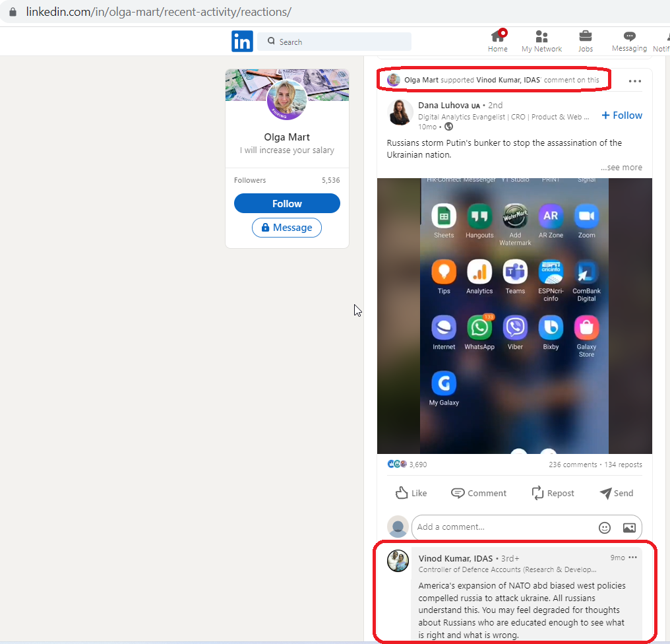Click the AR Zone app icon
Image resolution: width=670 pixels, height=644 pixels.
coord(551,216)
